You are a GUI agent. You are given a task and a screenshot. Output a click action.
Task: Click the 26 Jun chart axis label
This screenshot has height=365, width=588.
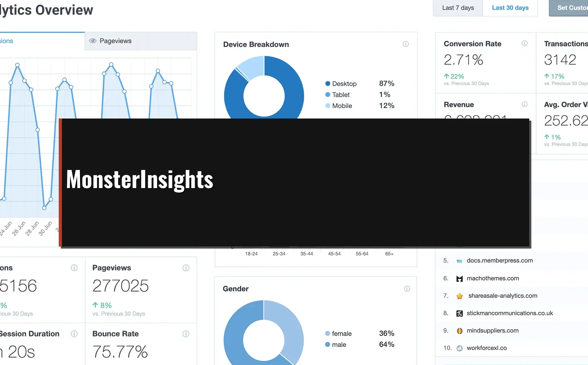pos(19,228)
